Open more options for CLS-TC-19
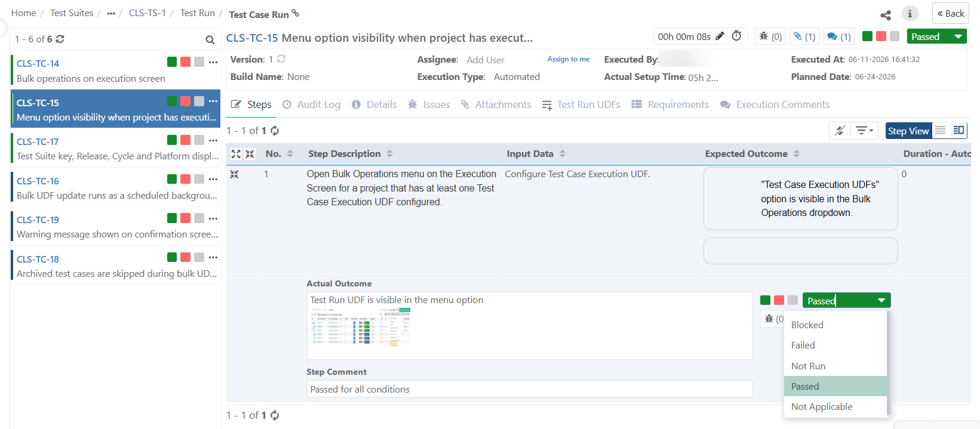Screen dimensions: 980x429 [x=213, y=218]
